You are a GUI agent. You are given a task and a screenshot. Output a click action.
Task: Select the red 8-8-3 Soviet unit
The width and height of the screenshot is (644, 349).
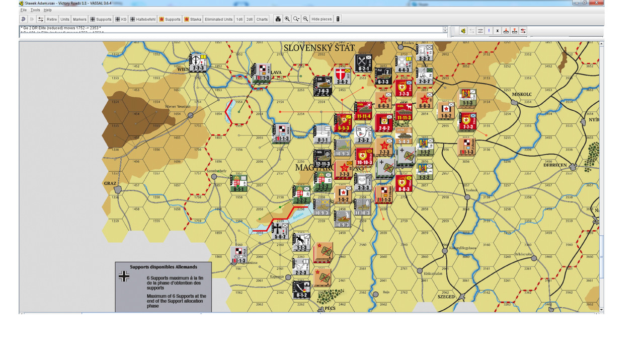(x=404, y=184)
